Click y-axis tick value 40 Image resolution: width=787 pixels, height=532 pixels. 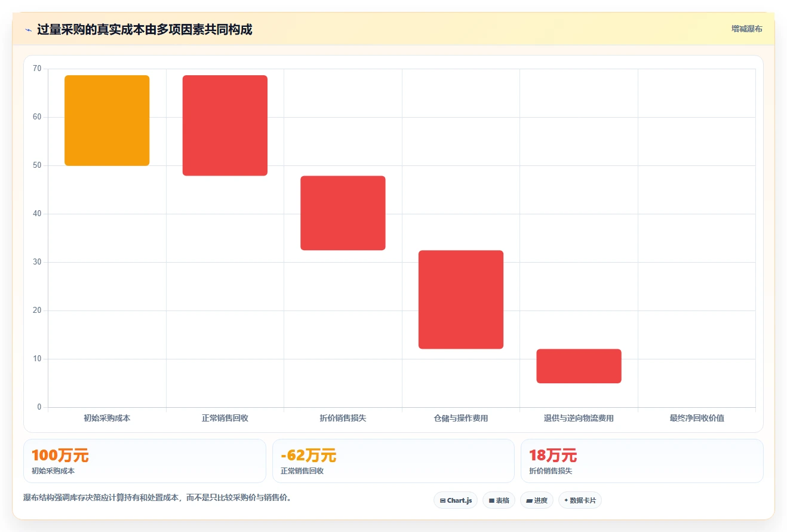click(37, 214)
